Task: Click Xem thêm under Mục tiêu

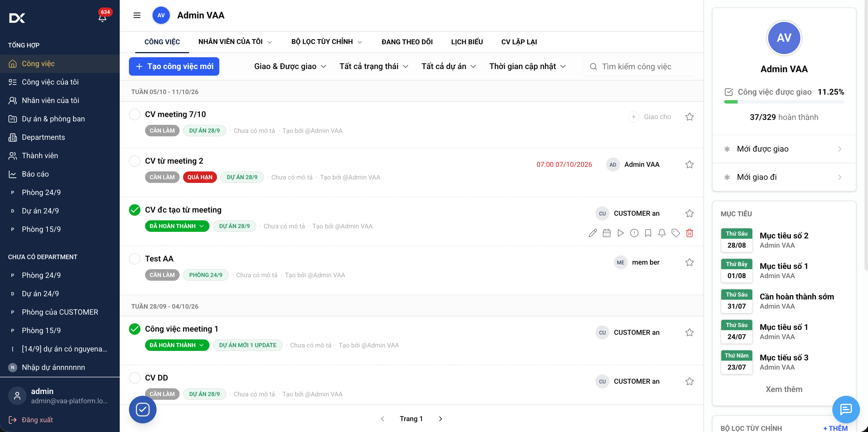Action: point(784,389)
